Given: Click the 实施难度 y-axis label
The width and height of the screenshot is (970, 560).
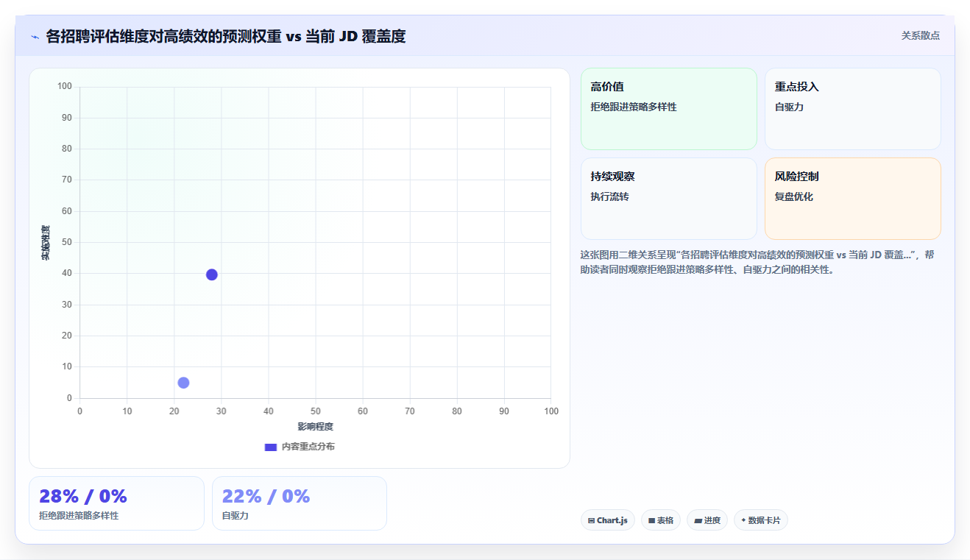Looking at the screenshot, I should point(46,243).
